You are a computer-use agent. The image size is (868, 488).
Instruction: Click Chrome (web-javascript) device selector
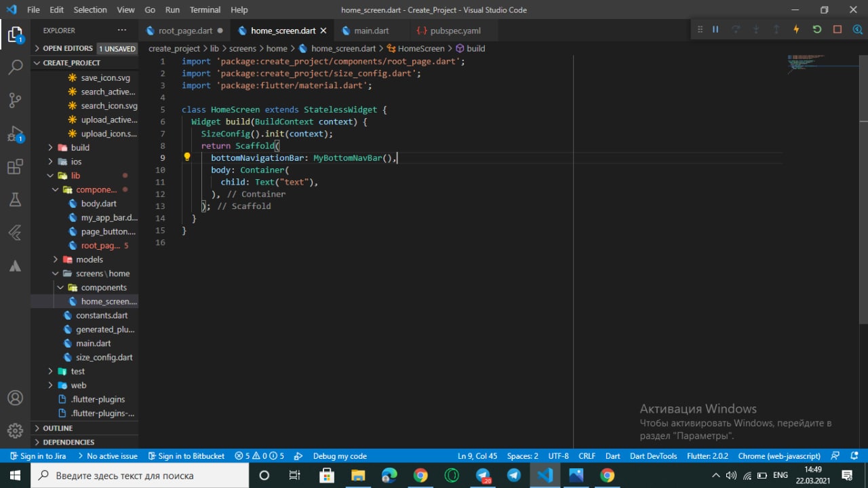coord(779,456)
